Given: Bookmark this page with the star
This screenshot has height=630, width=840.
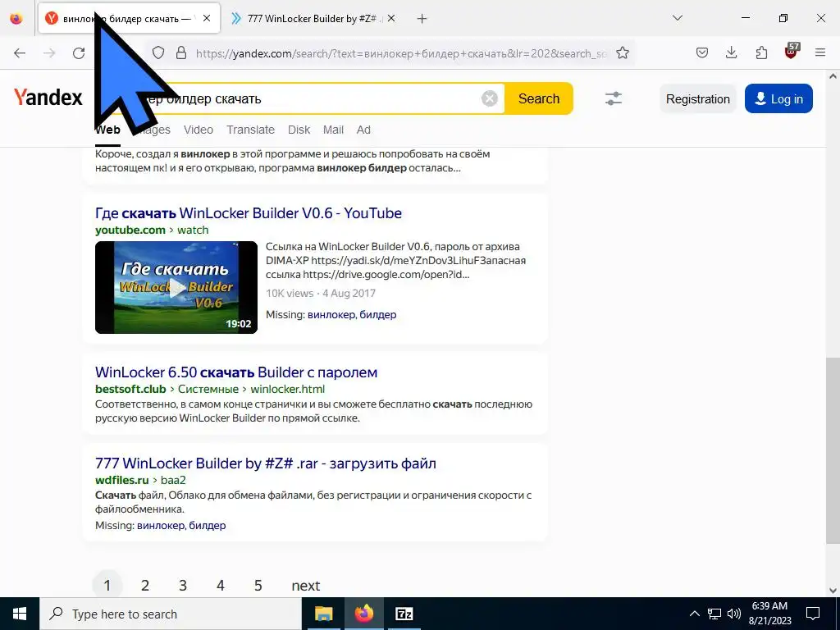Looking at the screenshot, I should coord(622,53).
